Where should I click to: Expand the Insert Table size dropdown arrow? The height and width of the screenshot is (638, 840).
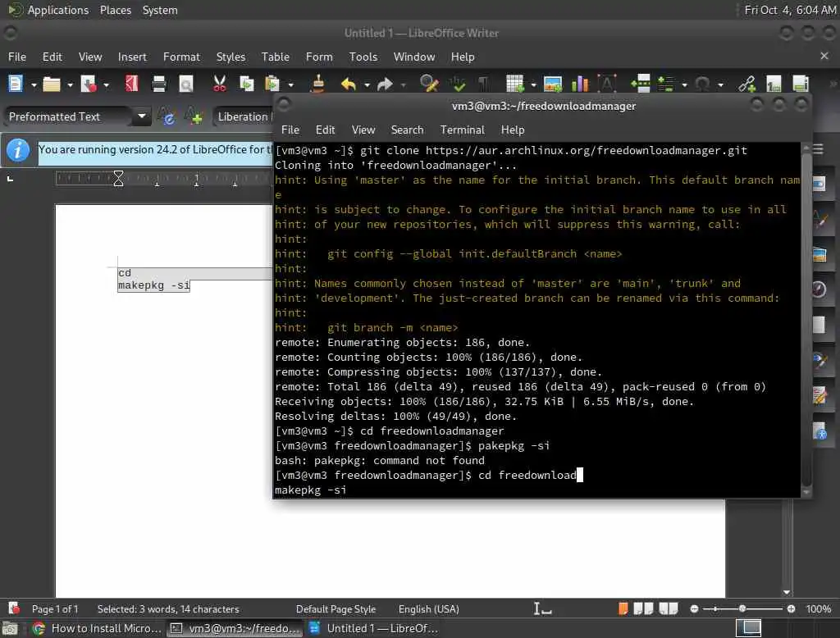point(533,84)
